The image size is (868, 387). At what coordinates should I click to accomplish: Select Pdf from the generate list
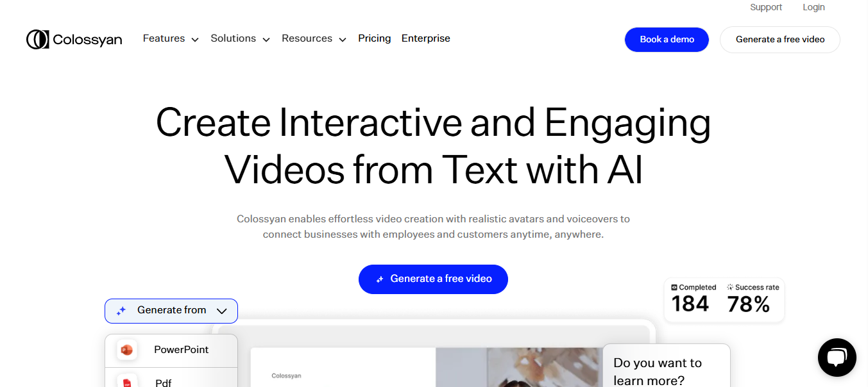point(171,378)
